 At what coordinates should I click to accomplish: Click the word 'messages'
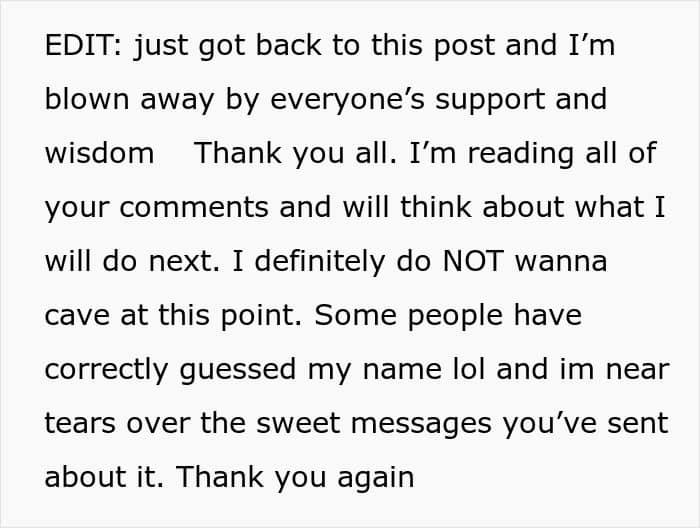coord(421,423)
